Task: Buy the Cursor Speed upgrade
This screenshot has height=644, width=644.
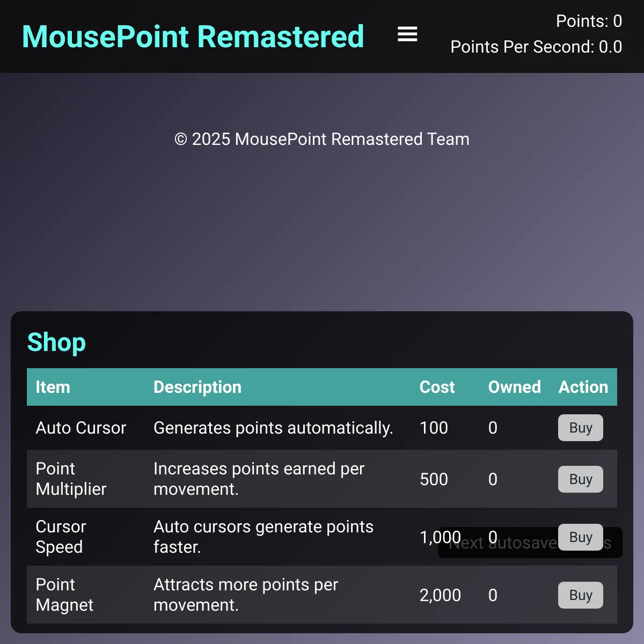Action: 581,537
